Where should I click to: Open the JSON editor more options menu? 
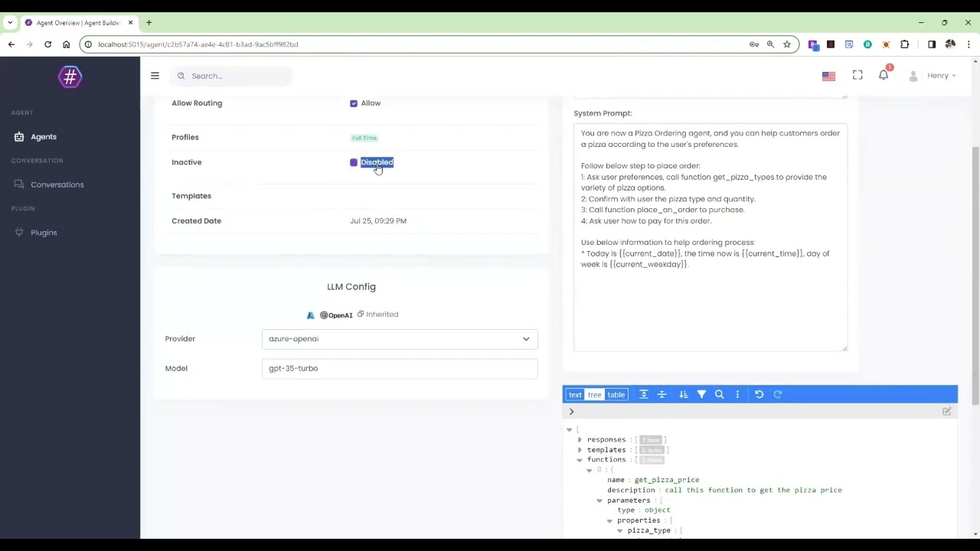pyautogui.click(x=737, y=394)
